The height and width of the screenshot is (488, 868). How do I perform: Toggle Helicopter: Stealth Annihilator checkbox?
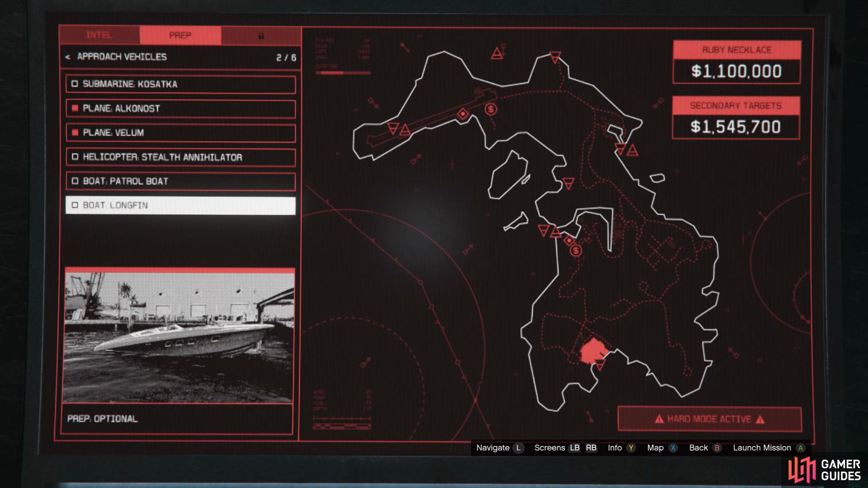click(75, 157)
